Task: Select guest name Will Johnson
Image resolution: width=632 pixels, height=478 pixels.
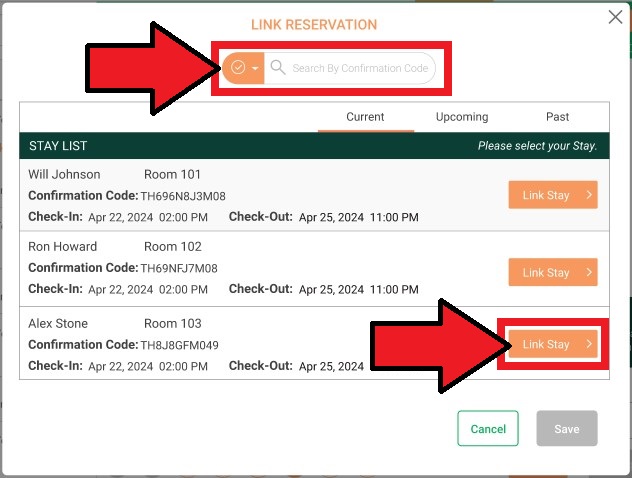Action: [x=64, y=175]
